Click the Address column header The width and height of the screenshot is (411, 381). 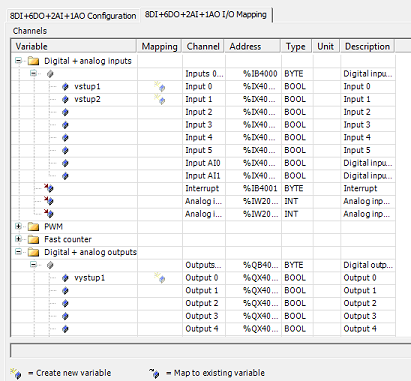pos(252,46)
